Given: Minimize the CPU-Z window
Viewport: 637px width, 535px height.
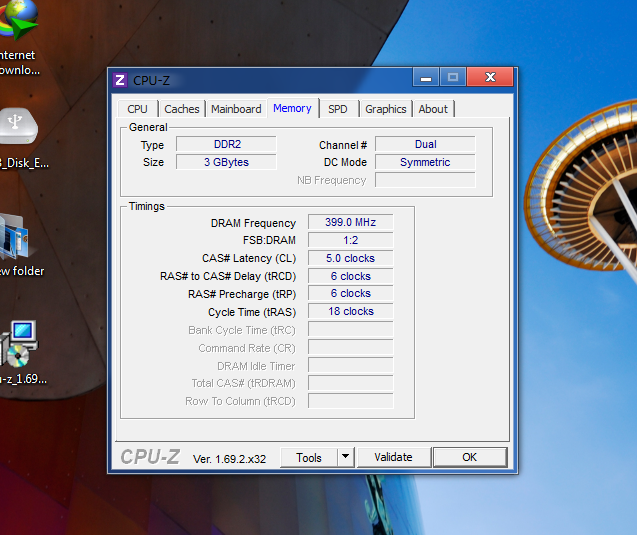Looking at the screenshot, I should pyautogui.click(x=426, y=77).
